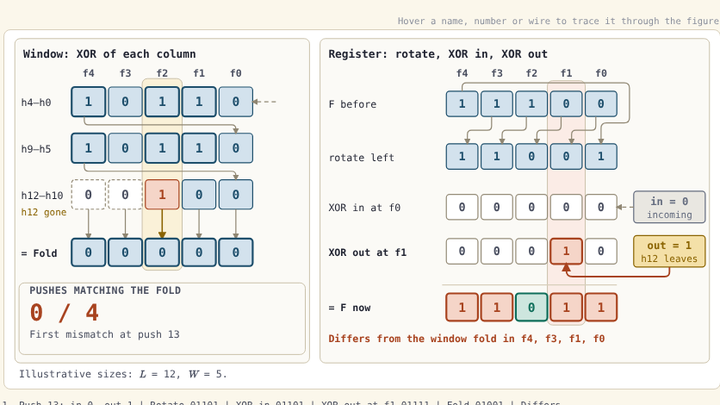Click the 'Hover a name, number or wire' hint
Screen dimensions: 720x405
tap(558, 21)
